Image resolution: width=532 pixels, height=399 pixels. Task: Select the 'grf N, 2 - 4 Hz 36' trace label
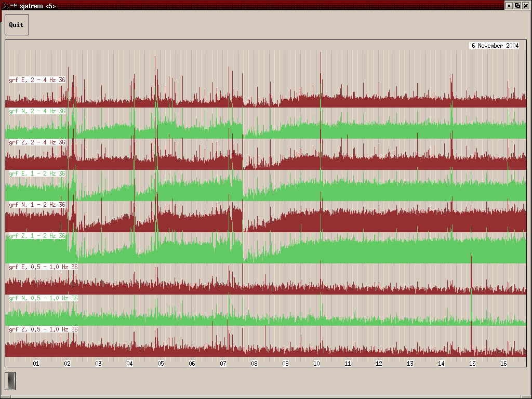[37, 111]
